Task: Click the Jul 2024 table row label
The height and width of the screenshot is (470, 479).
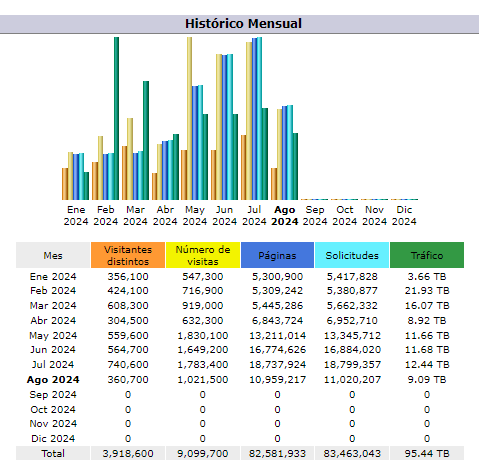Action: click(x=53, y=365)
